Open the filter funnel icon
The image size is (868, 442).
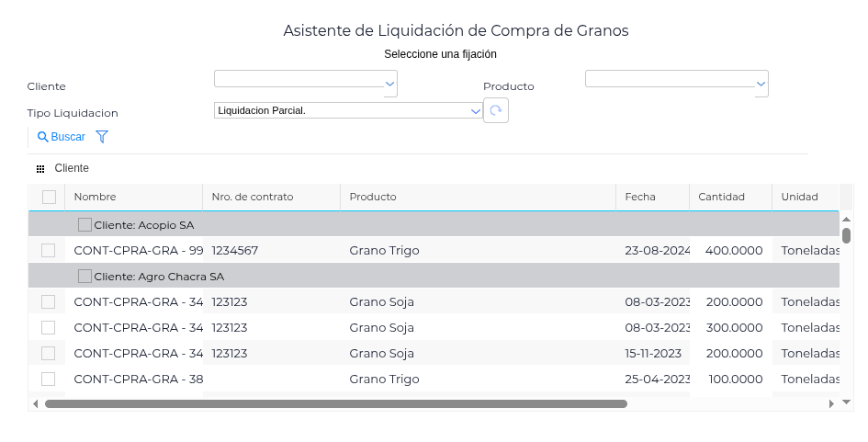(x=102, y=137)
